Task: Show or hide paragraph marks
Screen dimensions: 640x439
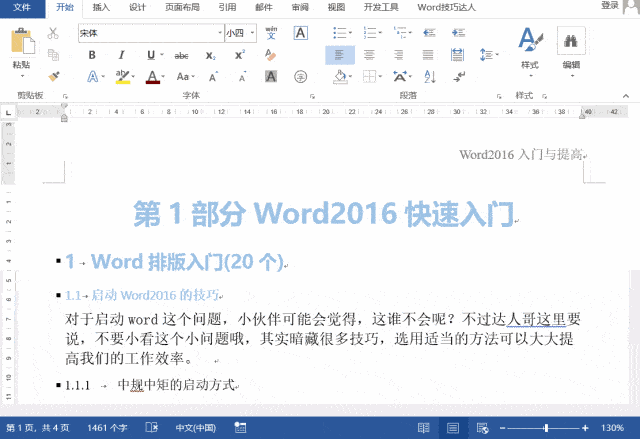Action: tap(460, 77)
